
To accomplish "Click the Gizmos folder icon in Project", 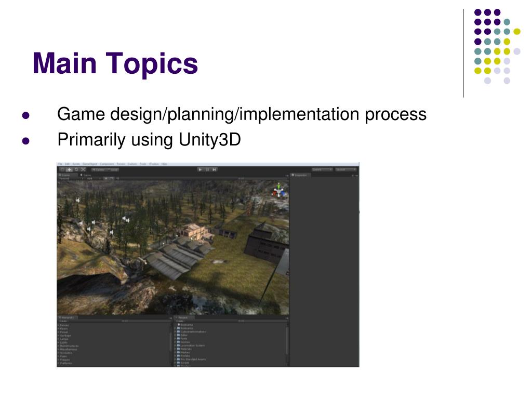I will click(x=179, y=342).
